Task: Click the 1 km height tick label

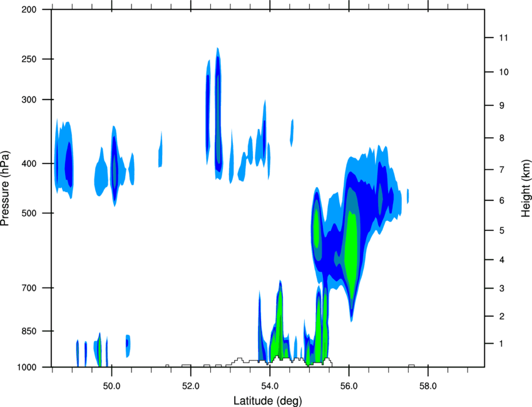Action: click(x=502, y=344)
